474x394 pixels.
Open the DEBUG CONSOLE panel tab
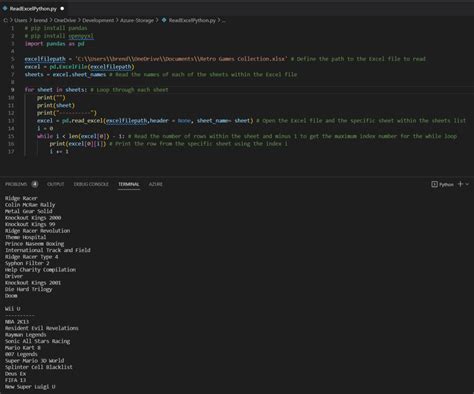pyautogui.click(x=91, y=184)
